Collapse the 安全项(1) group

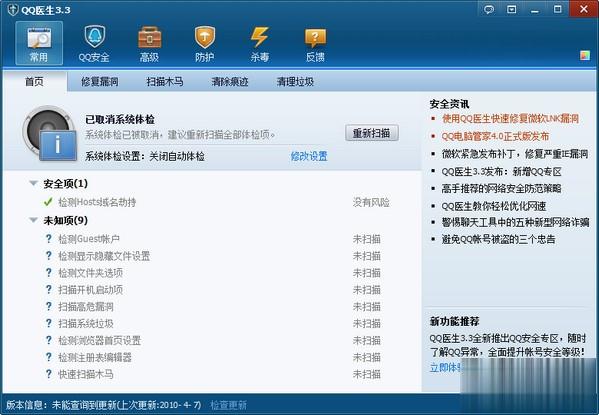(x=34, y=183)
